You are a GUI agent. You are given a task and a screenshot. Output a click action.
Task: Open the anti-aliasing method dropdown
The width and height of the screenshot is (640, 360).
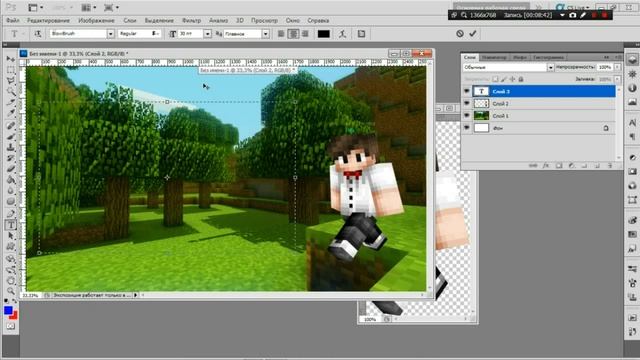coord(266,34)
